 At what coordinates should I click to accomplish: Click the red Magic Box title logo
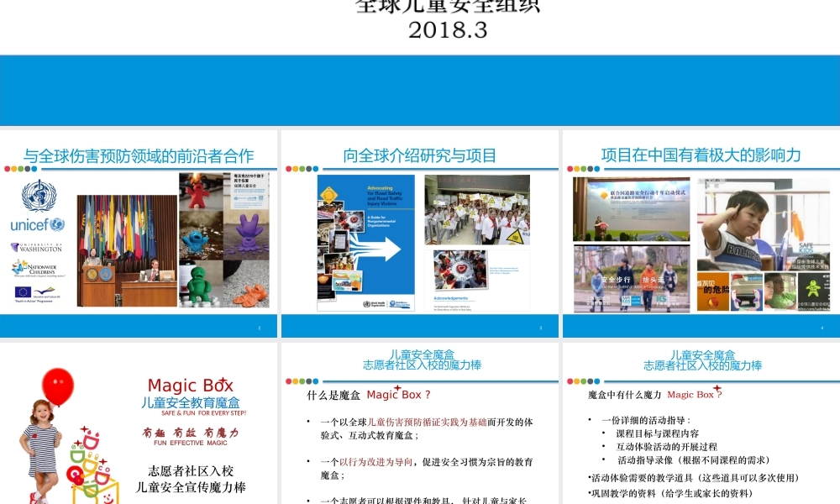pos(191,386)
